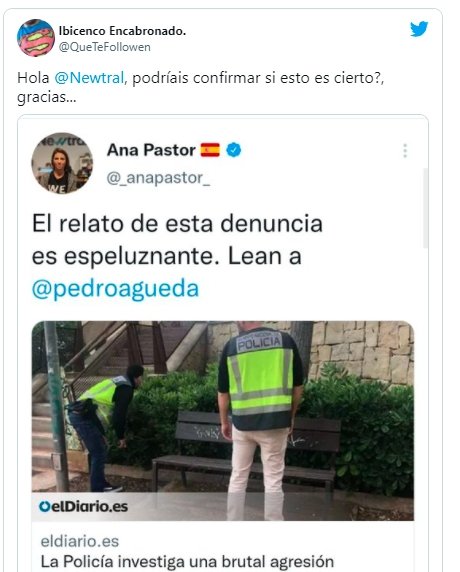Open headline La Policía investiga una brutal agresión
Image resolution: width=460 pixels, height=572 pixels.
click(x=187, y=562)
